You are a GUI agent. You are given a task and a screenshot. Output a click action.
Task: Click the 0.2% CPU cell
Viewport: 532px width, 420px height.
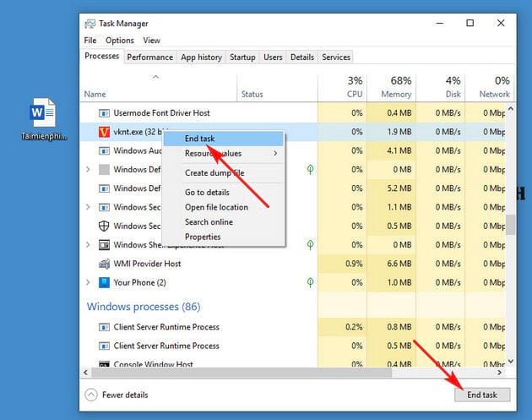342,327
